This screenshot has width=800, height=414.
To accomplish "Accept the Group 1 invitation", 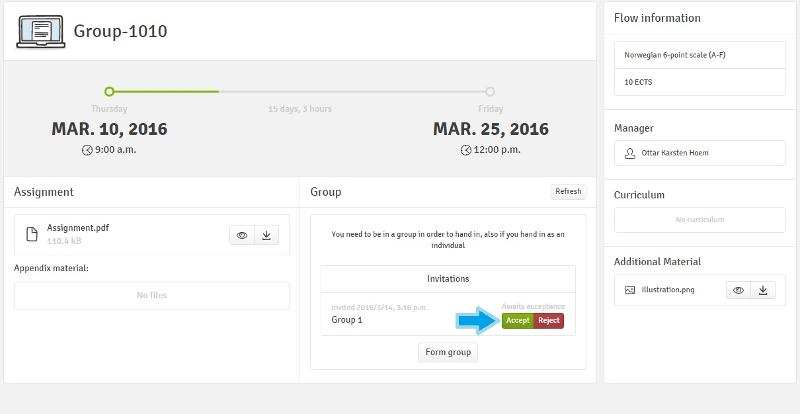I will click(518, 320).
